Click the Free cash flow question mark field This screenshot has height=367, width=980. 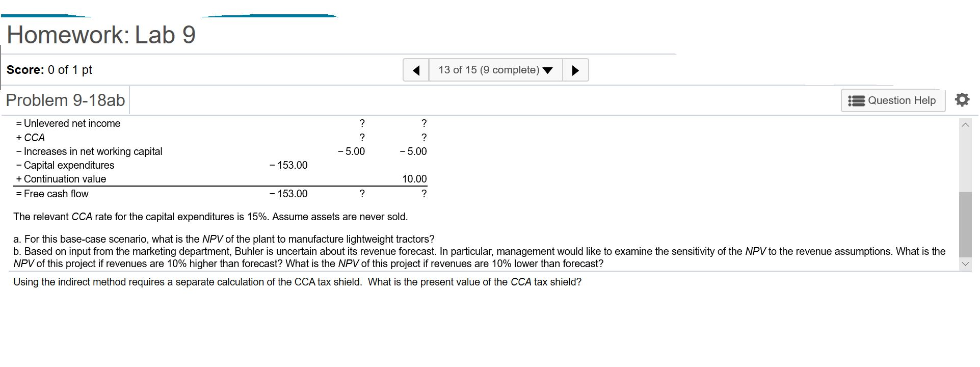pos(362,194)
